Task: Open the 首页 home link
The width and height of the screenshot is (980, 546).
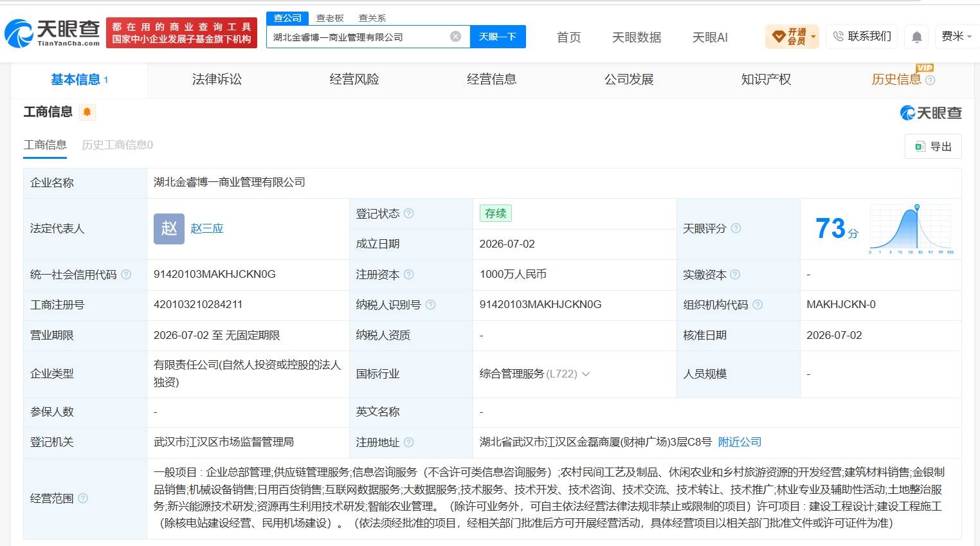Action: click(568, 37)
